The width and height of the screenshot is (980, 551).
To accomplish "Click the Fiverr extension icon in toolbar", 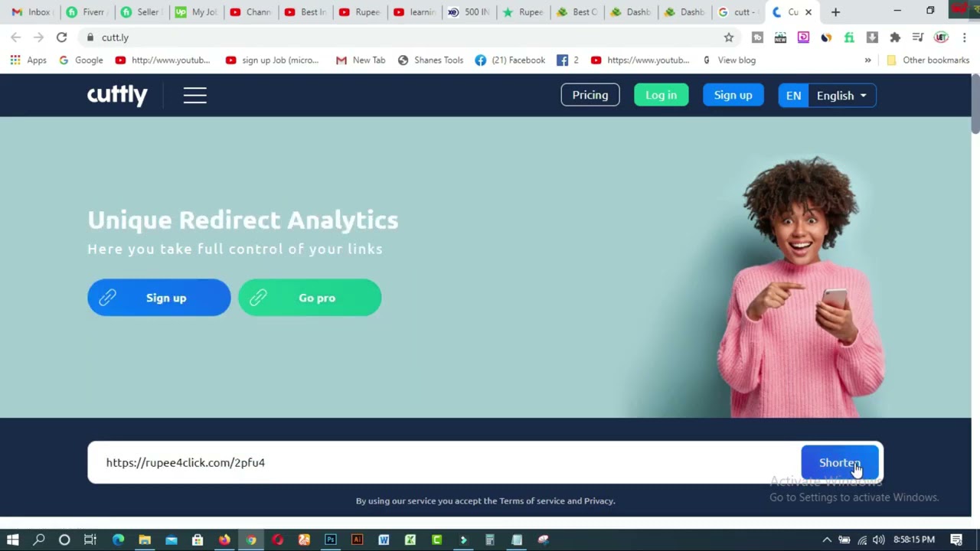I will click(x=849, y=37).
